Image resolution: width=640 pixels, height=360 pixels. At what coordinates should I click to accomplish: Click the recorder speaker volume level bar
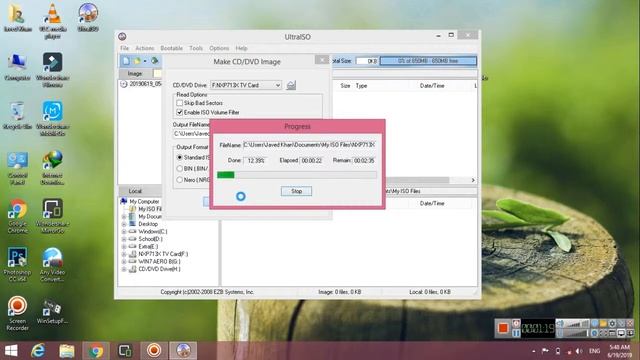[578, 324]
